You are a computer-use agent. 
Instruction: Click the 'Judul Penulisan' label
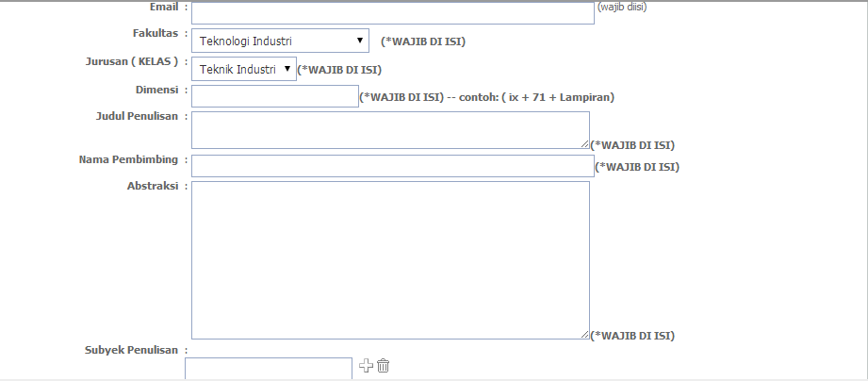point(138,116)
